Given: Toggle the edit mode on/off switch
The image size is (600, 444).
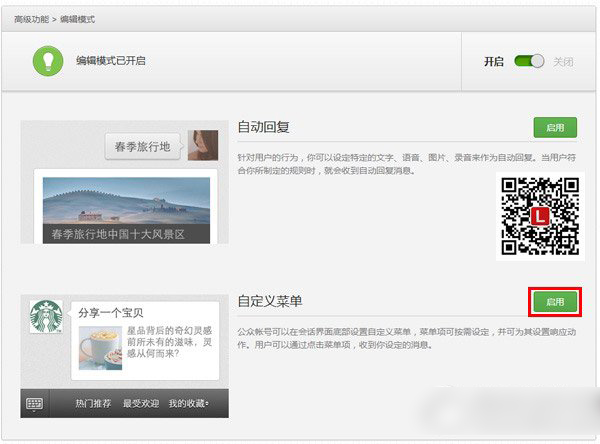Looking at the screenshot, I should tap(529, 61).
